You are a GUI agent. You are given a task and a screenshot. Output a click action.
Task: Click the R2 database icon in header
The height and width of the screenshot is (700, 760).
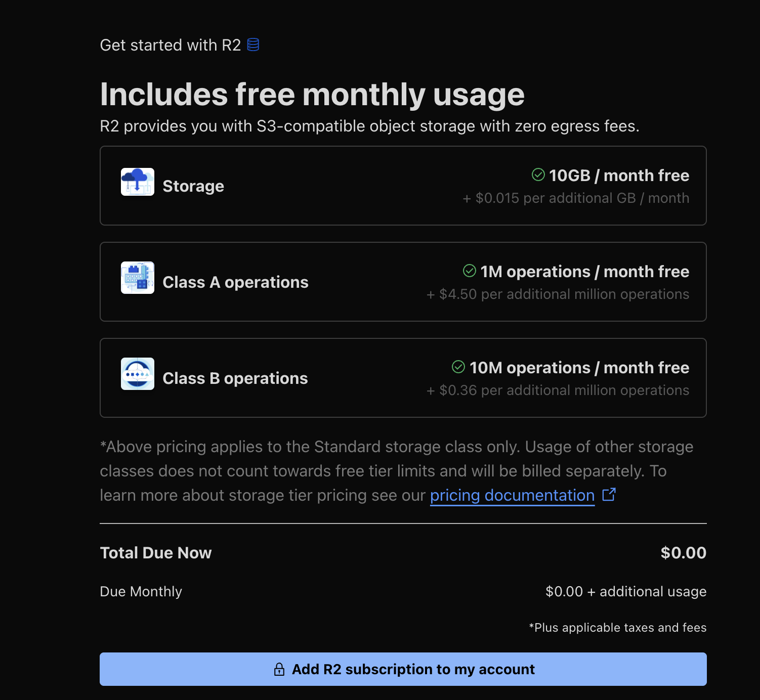(253, 45)
